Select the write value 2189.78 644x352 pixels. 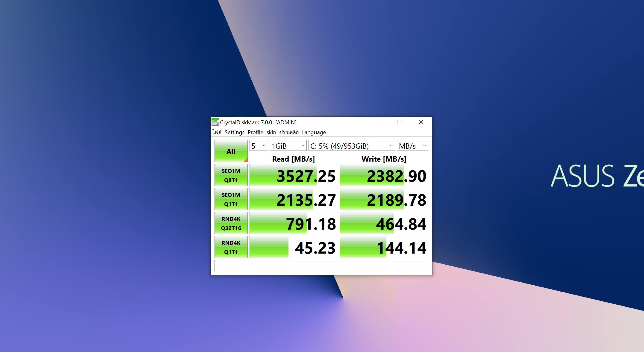coord(384,199)
